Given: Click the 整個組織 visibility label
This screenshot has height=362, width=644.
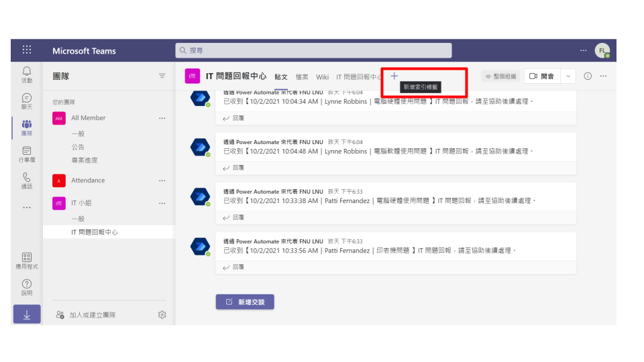Looking at the screenshot, I should pyautogui.click(x=500, y=76).
